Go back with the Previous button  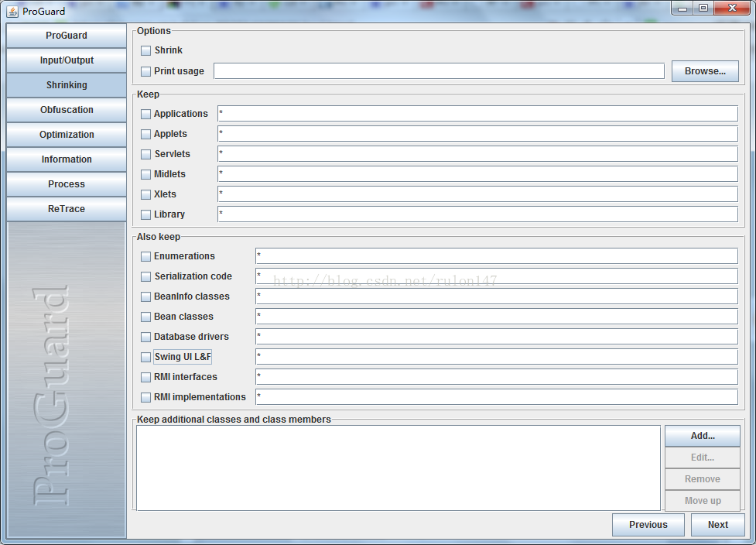click(648, 525)
